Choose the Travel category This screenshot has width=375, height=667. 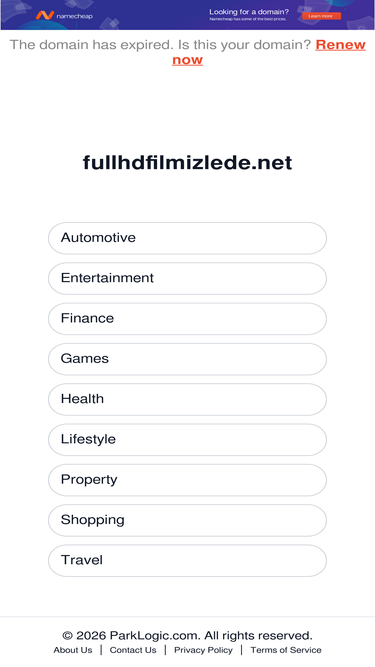(188, 560)
